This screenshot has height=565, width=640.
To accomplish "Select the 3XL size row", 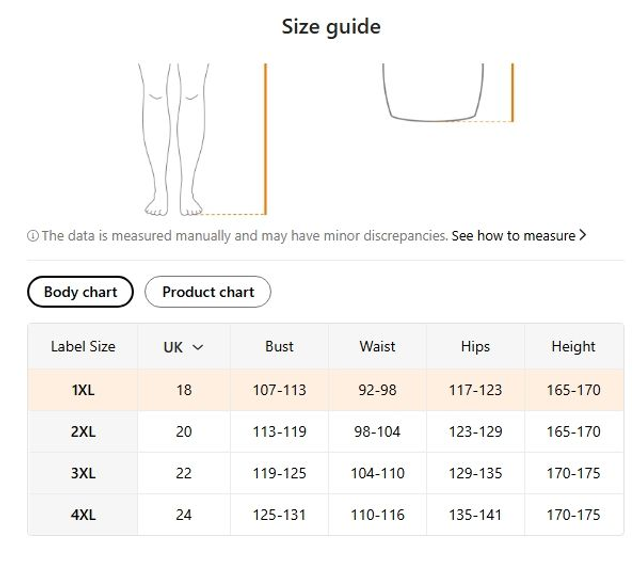I will (83, 473).
